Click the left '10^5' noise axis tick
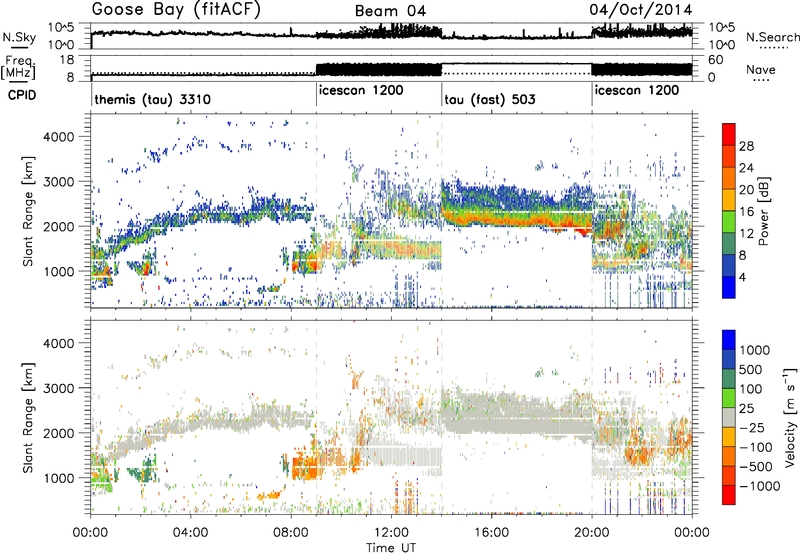This screenshot has width=800, height=554. [61, 28]
